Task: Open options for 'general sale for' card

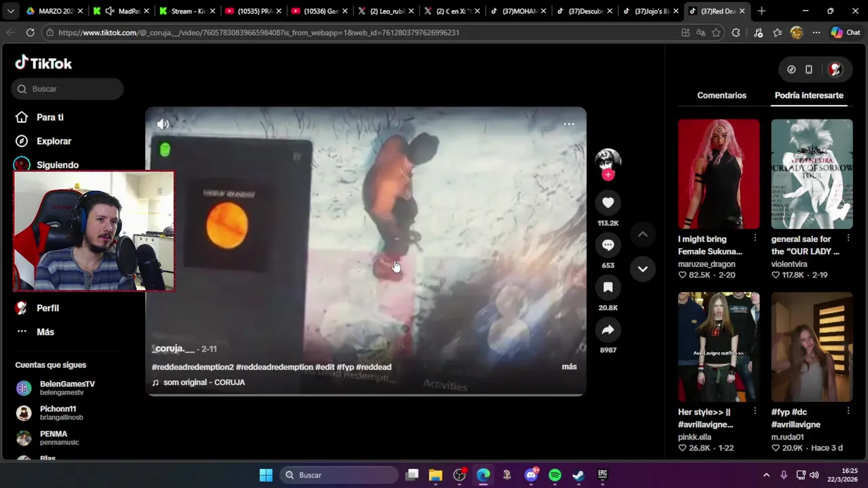Action: pyautogui.click(x=848, y=239)
